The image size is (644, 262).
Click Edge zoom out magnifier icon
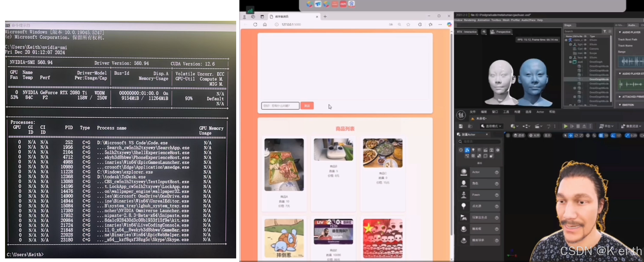[399, 24]
